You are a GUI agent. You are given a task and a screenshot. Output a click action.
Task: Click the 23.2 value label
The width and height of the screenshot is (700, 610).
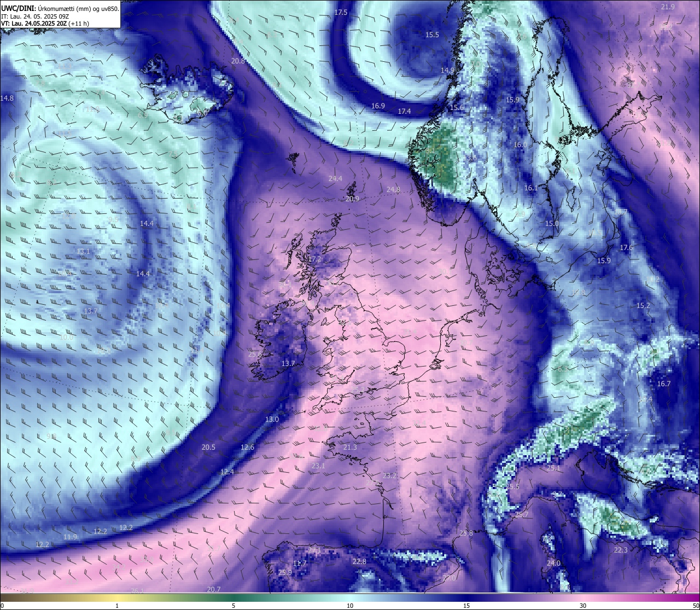(x=389, y=475)
